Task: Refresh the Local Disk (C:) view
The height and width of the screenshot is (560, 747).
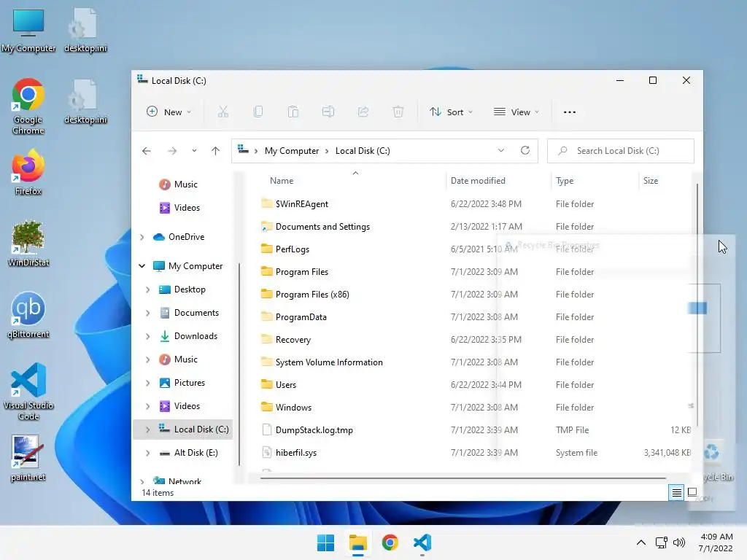Action: (x=525, y=150)
